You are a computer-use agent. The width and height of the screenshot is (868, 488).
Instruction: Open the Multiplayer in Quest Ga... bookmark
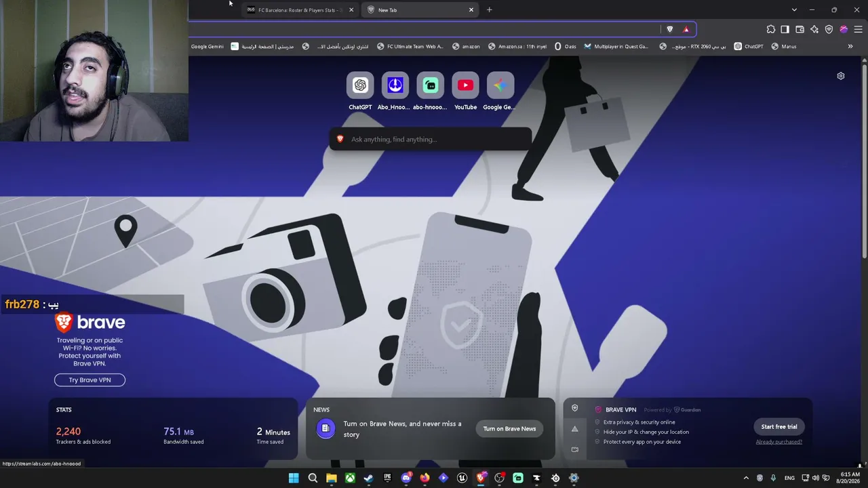coord(616,47)
